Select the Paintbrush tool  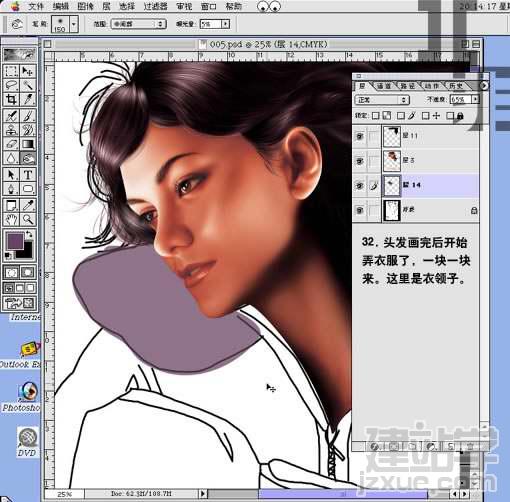tap(28, 116)
